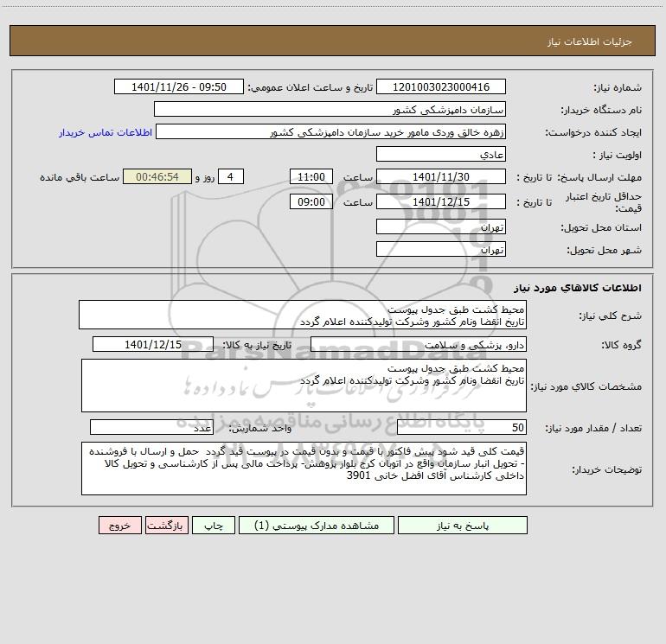Click response deadline date 1401/11/30
The height and width of the screenshot is (644, 666).
pyautogui.click(x=441, y=176)
